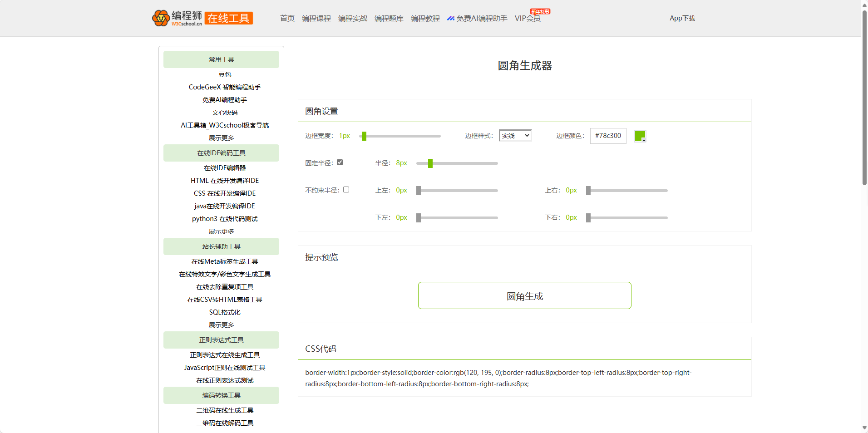
Task: Open HTML 在线开发编译IDE link
Action: pyautogui.click(x=225, y=181)
